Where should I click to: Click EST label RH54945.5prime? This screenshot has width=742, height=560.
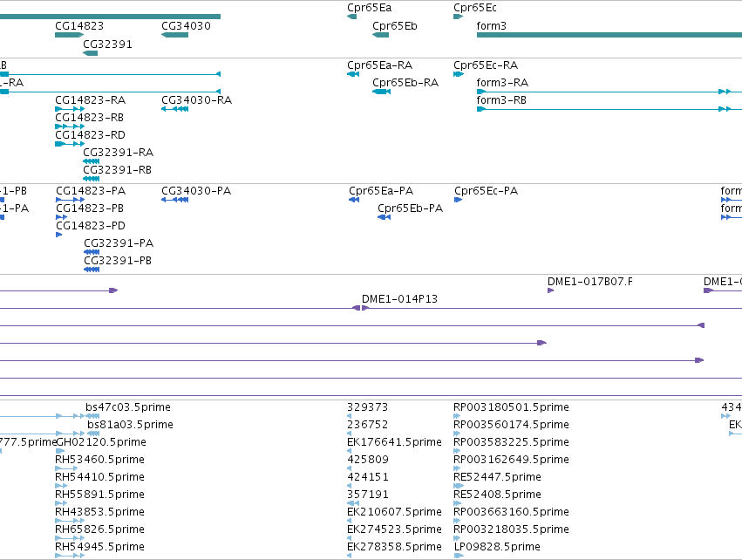(x=100, y=548)
